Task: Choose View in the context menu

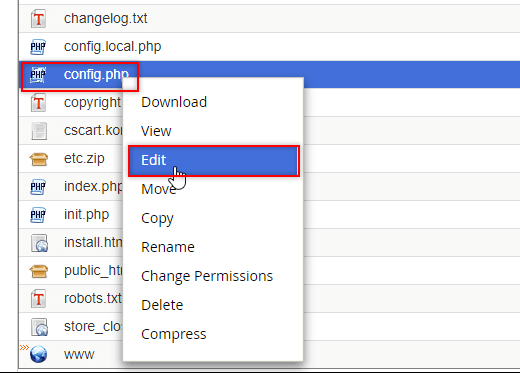Action: click(156, 131)
